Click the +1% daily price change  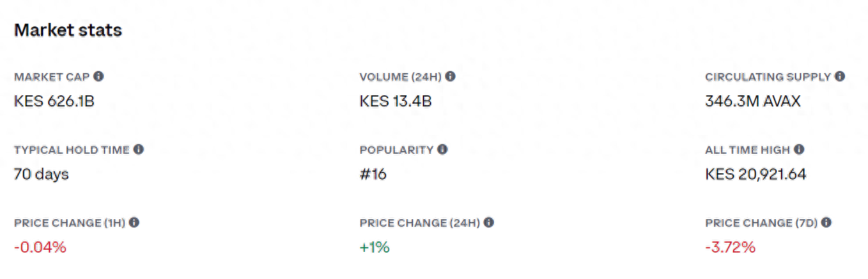(x=374, y=248)
